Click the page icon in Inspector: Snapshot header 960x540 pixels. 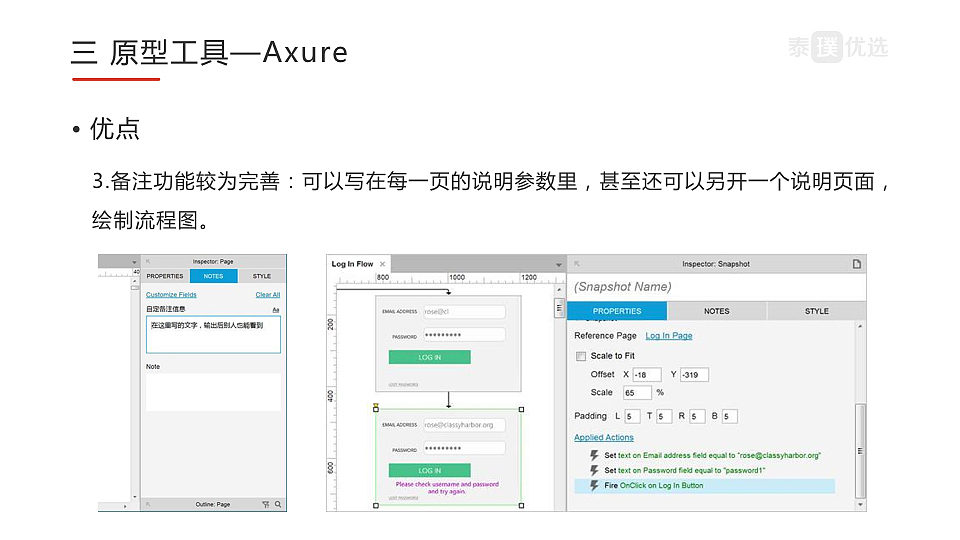(857, 264)
